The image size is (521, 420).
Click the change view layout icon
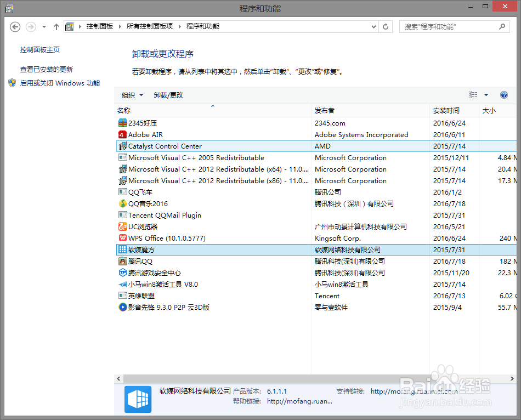pos(473,95)
